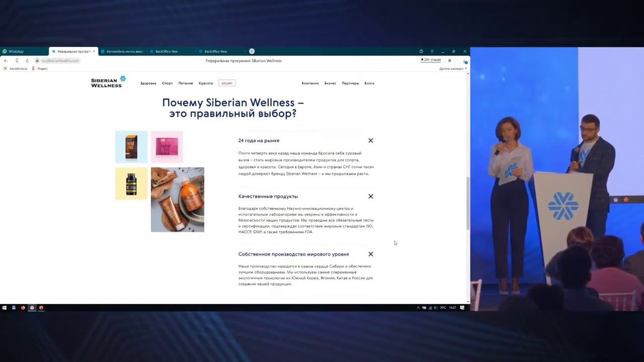Switch the РУС input language indicator
Image resolution: width=644 pixels, height=362 pixels.
(x=443, y=308)
